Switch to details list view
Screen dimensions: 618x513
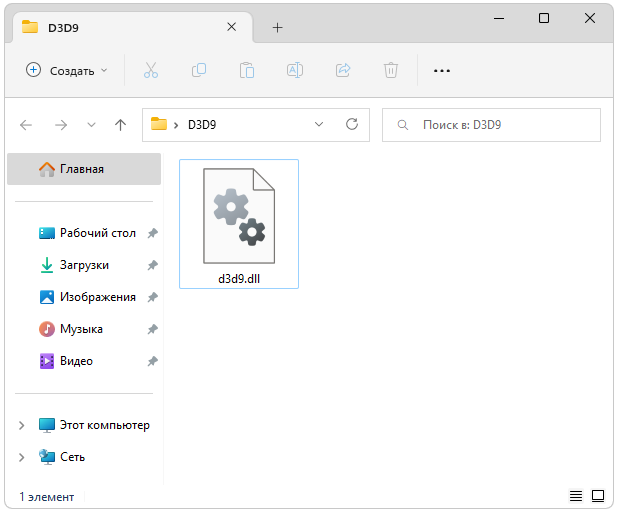point(576,496)
